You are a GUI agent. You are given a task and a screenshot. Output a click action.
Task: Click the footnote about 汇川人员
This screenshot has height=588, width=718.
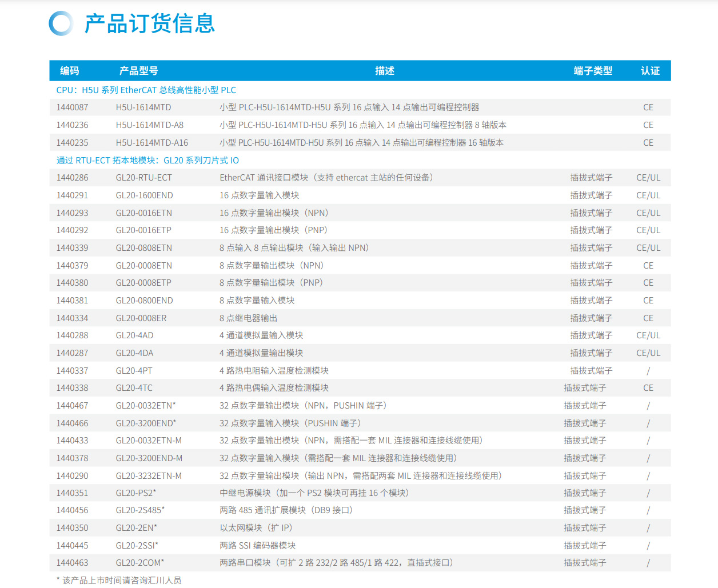119,580
